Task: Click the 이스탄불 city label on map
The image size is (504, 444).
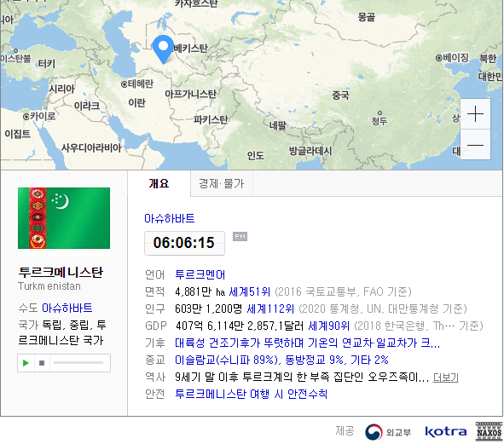Action: pos(15,58)
